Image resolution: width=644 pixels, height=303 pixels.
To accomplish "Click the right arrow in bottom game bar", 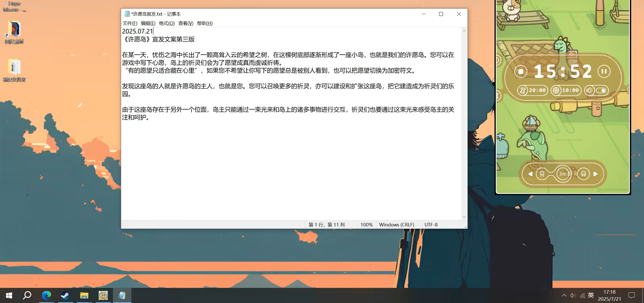I will (596, 174).
